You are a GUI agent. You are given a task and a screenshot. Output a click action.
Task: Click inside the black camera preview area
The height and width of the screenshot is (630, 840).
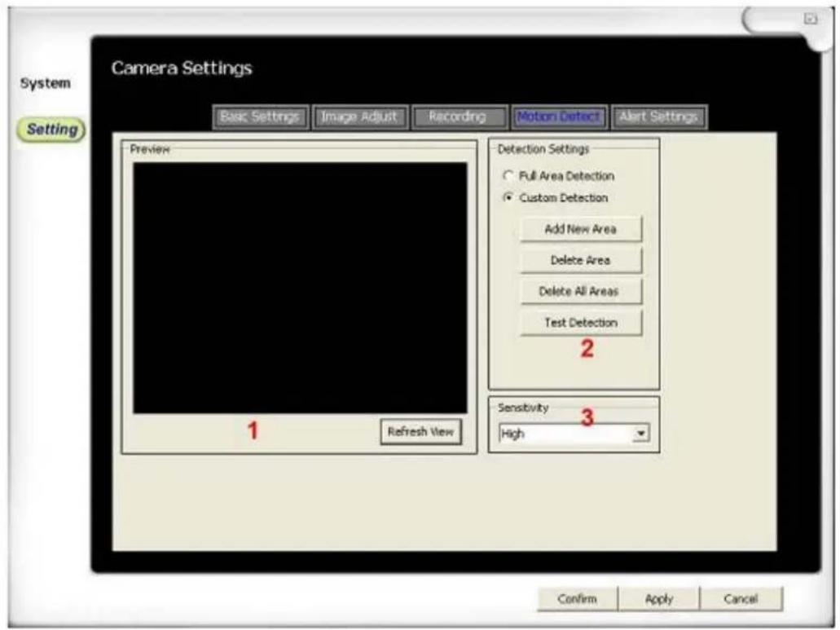[x=300, y=287]
